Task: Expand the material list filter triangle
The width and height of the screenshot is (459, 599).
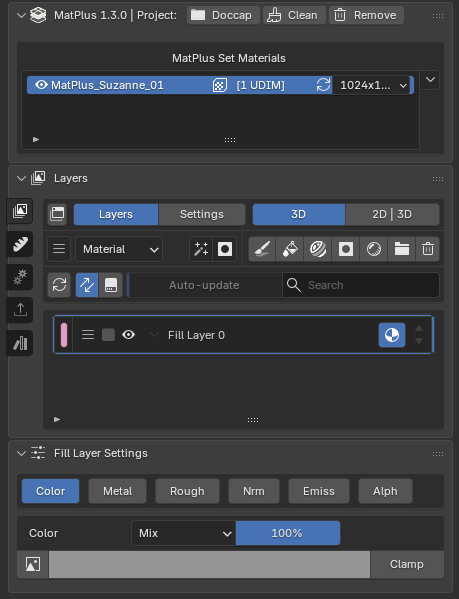Action: (36, 139)
